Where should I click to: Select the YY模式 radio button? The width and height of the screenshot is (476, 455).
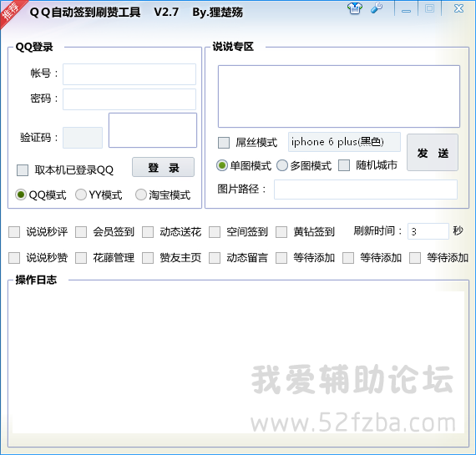tap(81, 195)
